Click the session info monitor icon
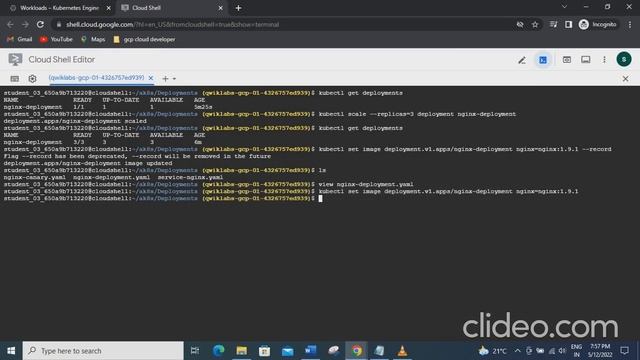640x360 pixels. pos(586,60)
